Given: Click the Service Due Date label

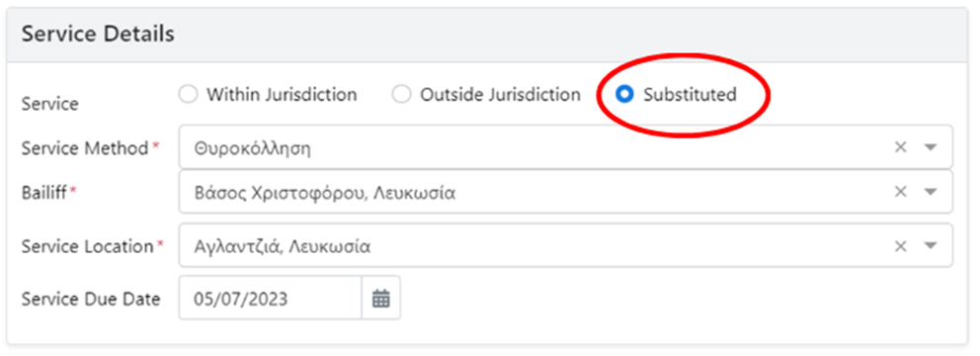Looking at the screenshot, I should 91,299.
